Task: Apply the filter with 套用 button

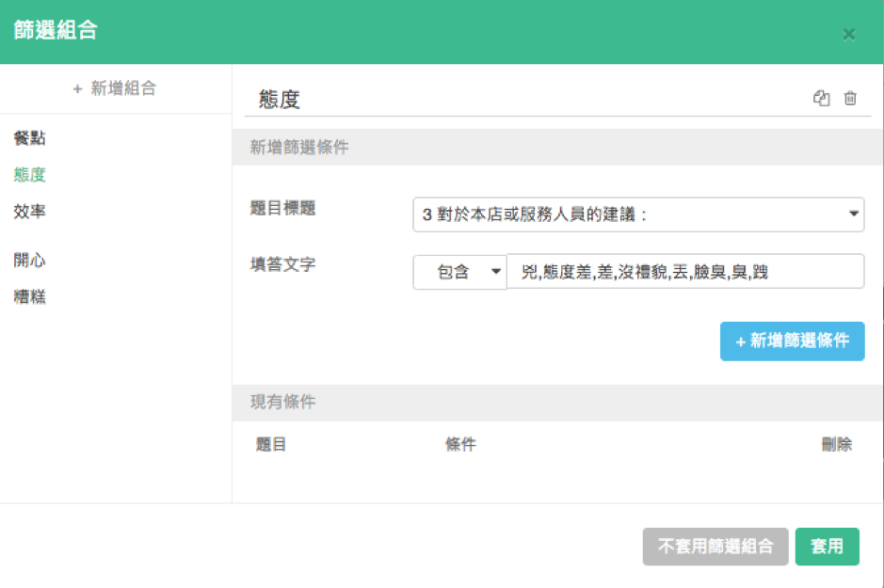Action: [827, 547]
